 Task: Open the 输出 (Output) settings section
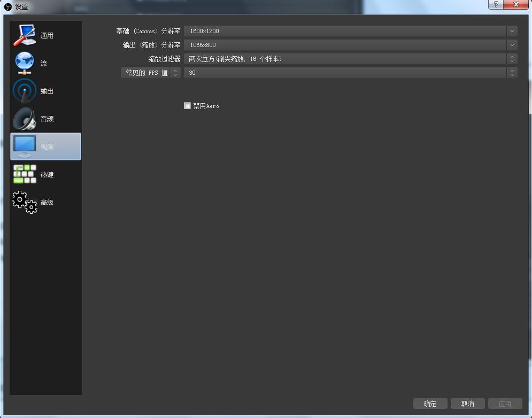[x=45, y=90]
